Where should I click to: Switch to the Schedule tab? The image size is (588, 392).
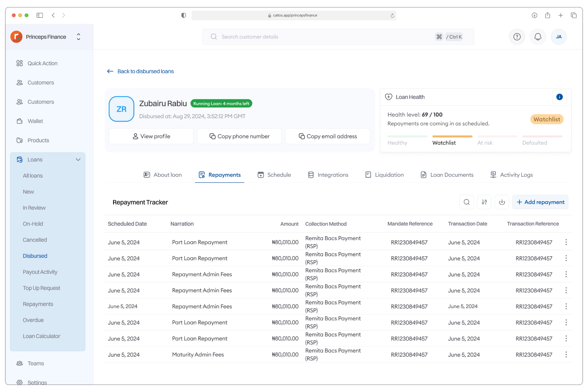point(274,175)
